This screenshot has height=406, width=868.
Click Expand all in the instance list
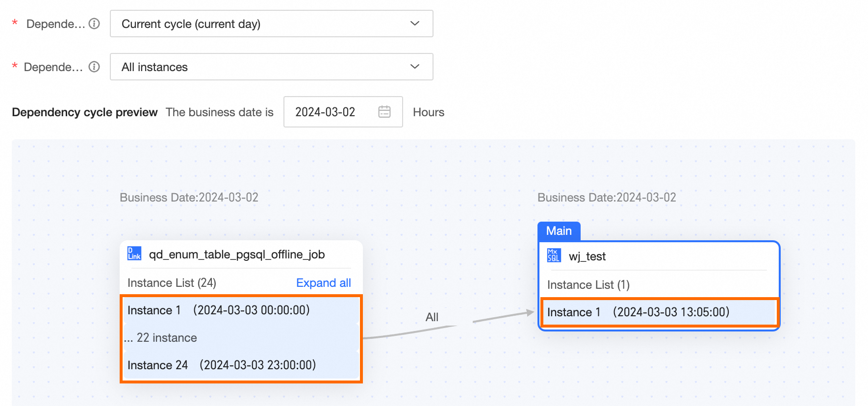point(324,283)
